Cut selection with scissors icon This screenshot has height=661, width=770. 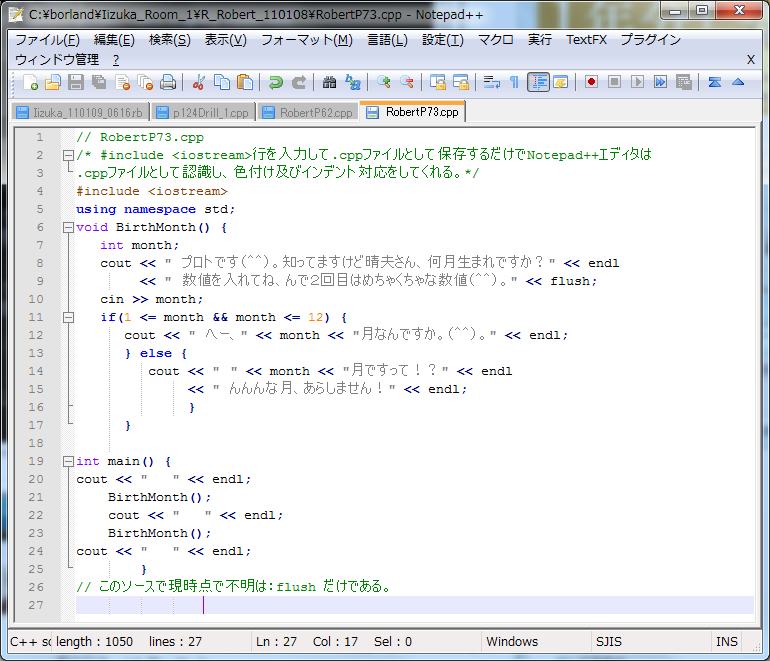pyautogui.click(x=198, y=82)
